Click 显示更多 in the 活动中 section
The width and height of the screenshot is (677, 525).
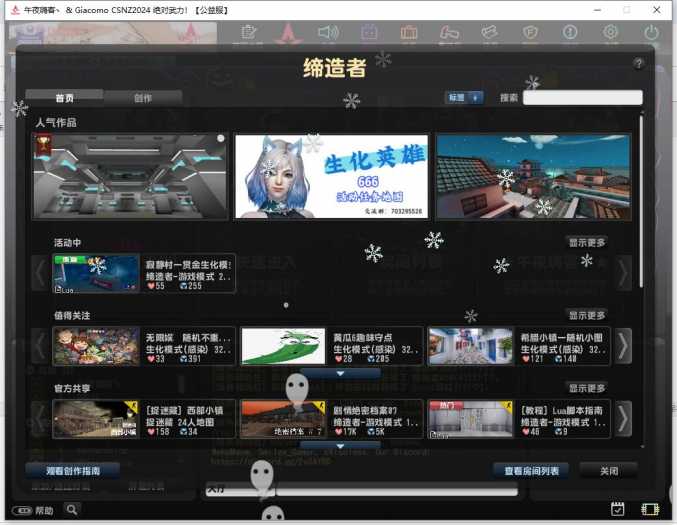(x=587, y=242)
